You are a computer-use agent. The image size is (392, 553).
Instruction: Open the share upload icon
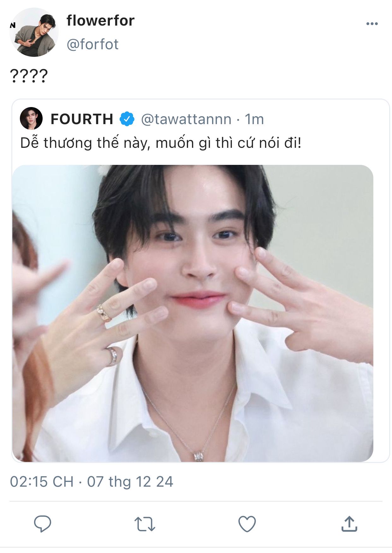tap(349, 524)
